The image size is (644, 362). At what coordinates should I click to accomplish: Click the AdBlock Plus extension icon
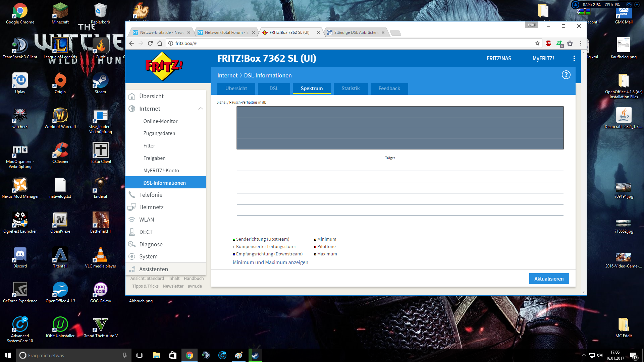pyautogui.click(x=548, y=43)
